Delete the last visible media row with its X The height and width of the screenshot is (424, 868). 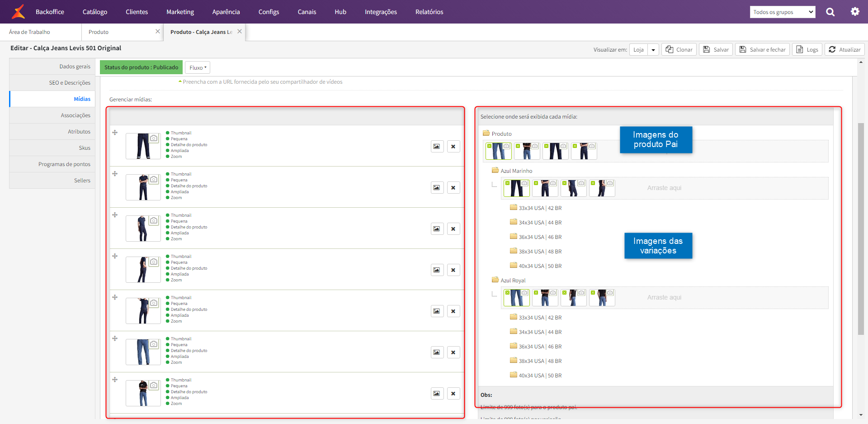coord(453,394)
